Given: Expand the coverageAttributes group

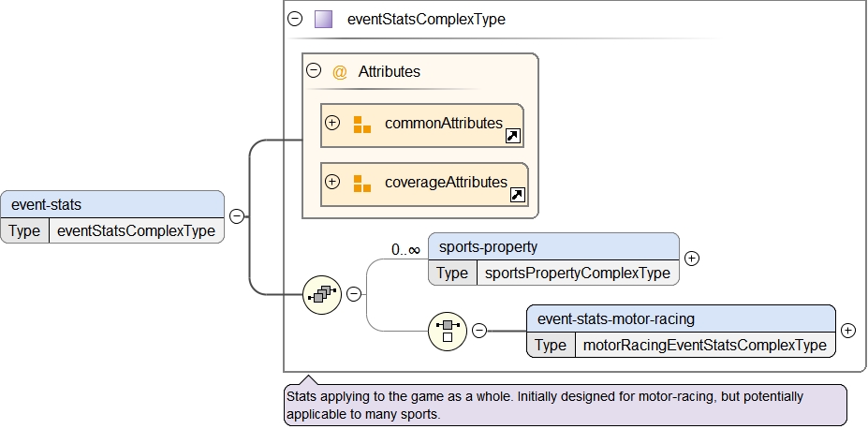Looking at the screenshot, I should click(x=331, y=182).
